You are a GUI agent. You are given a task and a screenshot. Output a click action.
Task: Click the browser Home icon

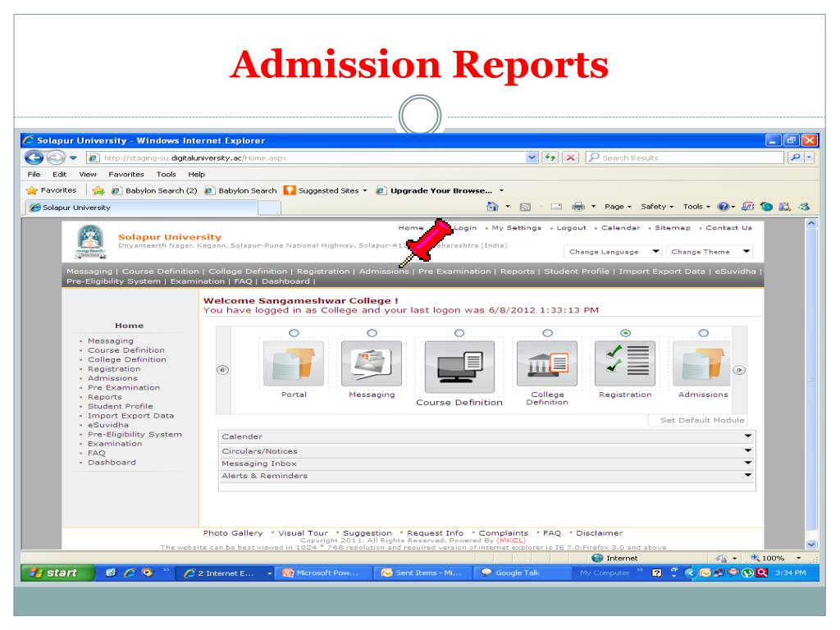492,206
